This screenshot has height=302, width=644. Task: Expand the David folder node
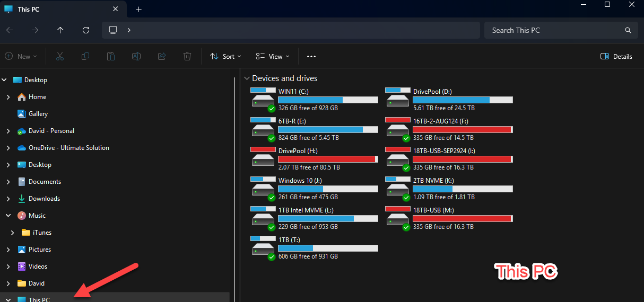point(8,283)
